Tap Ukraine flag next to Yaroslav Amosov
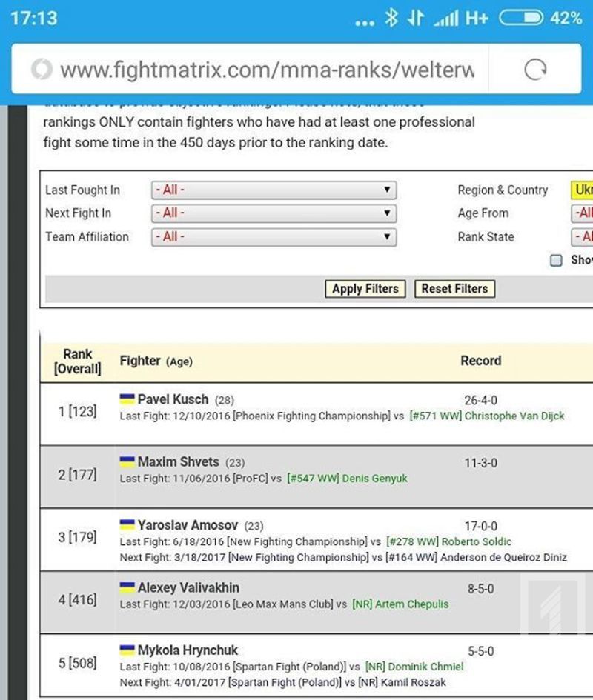 click(127, 525)
